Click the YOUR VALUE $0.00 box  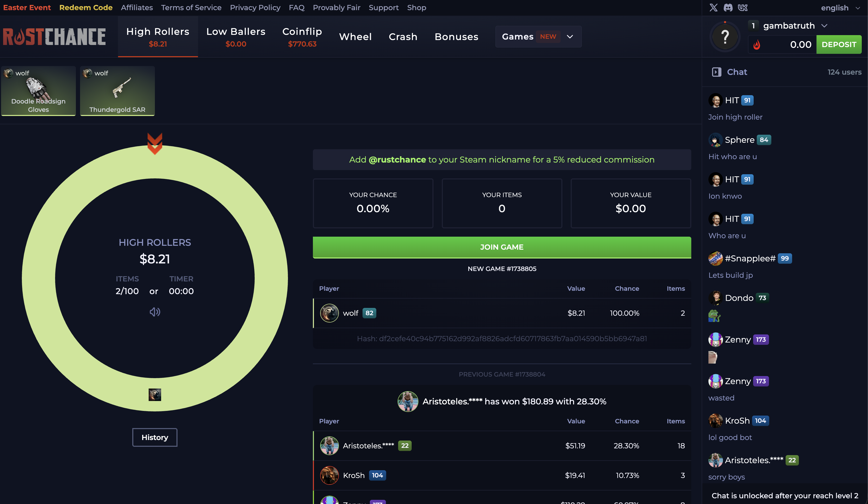click(x=631, y=203)
